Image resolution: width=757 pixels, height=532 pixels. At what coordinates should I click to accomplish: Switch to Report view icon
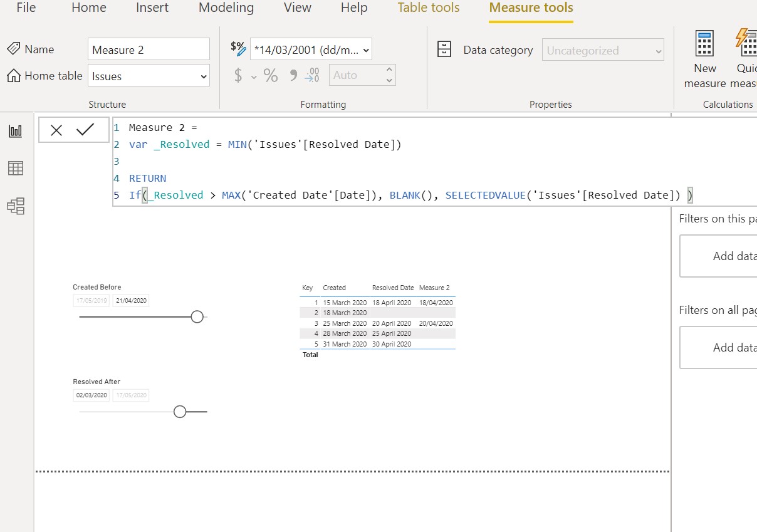pyautogui.click(x=16, y=131)
